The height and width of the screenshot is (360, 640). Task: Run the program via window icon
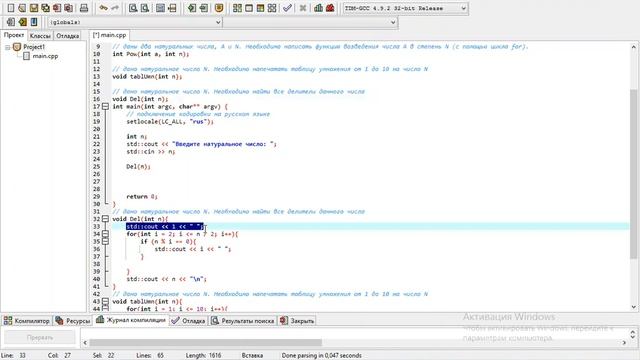click(249, 8)
